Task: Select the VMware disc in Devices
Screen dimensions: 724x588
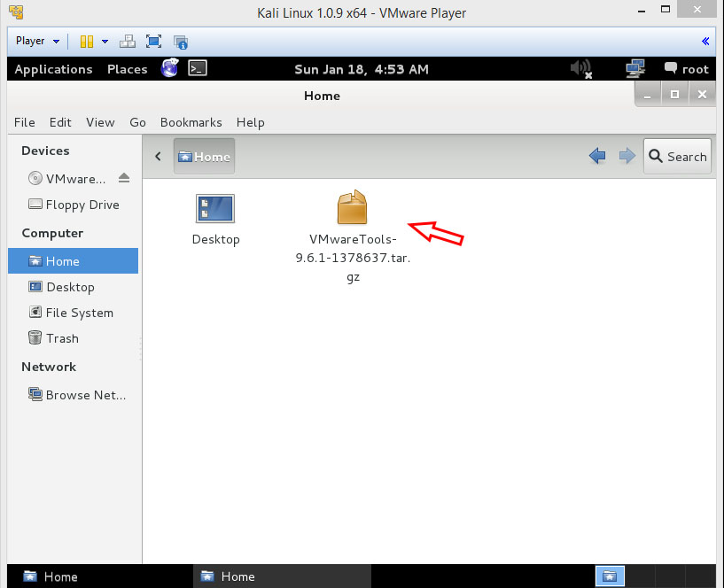Action: coord(67,179)
